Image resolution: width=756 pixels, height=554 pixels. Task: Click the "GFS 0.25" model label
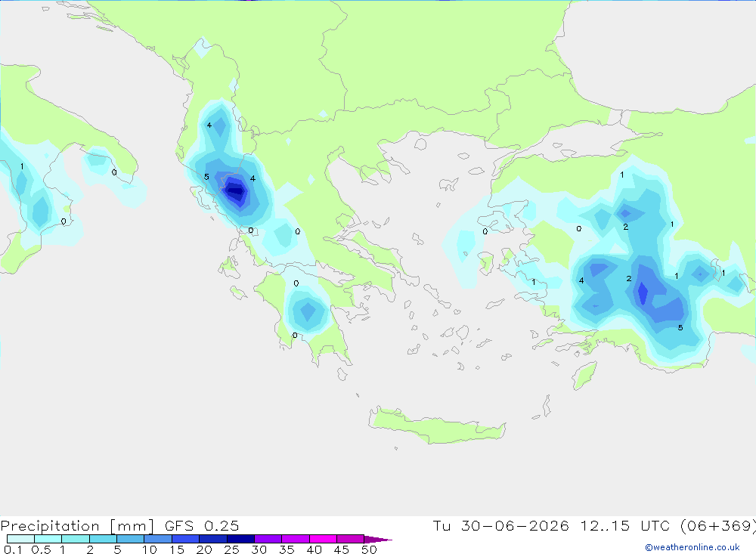(x=202, y=526)
